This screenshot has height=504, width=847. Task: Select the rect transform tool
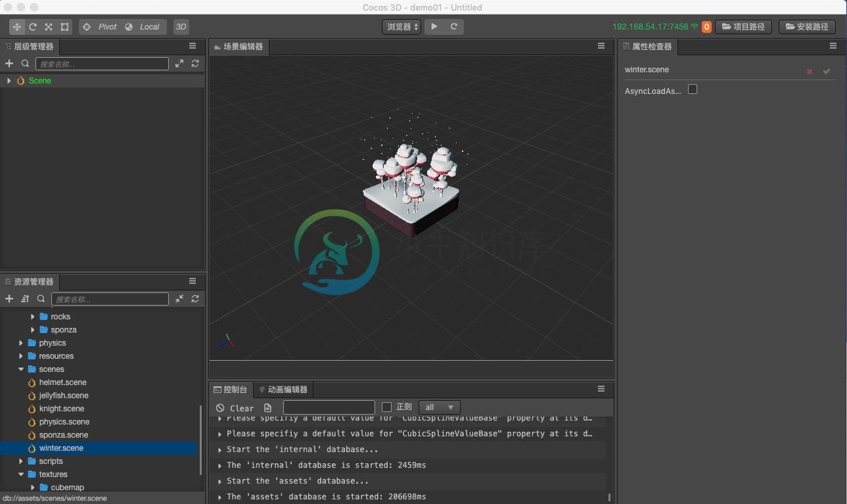[64, 27]
